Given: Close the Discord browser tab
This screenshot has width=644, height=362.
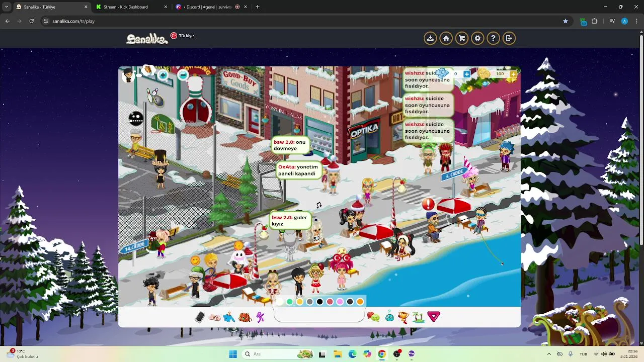Looking at the screenshot, I should [246, 7].
